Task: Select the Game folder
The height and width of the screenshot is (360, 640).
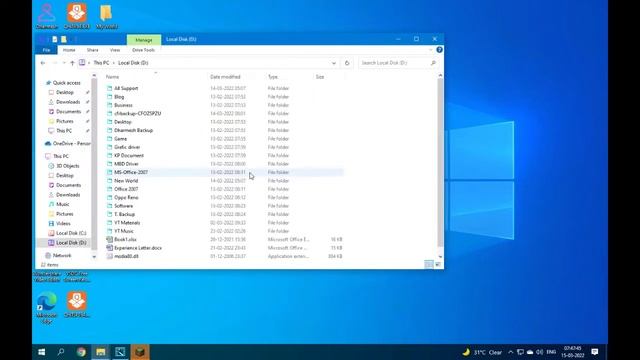Action: (120, 139)
